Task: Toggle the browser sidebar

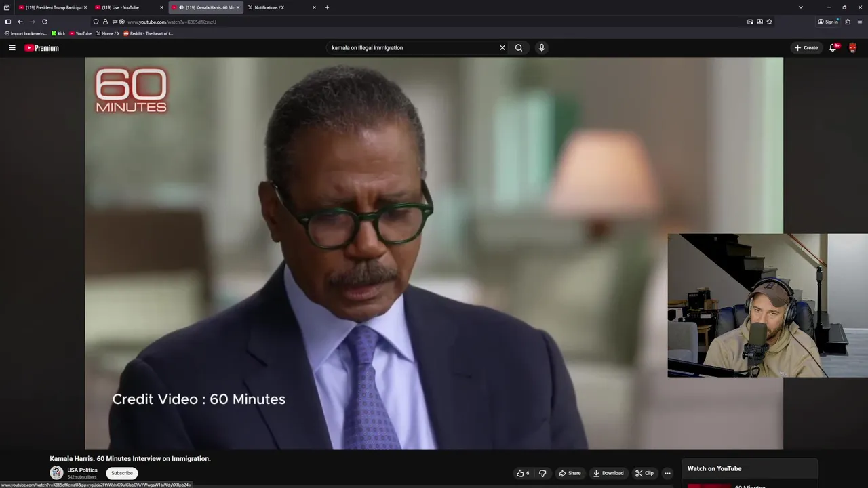Action: click(8, 22)
